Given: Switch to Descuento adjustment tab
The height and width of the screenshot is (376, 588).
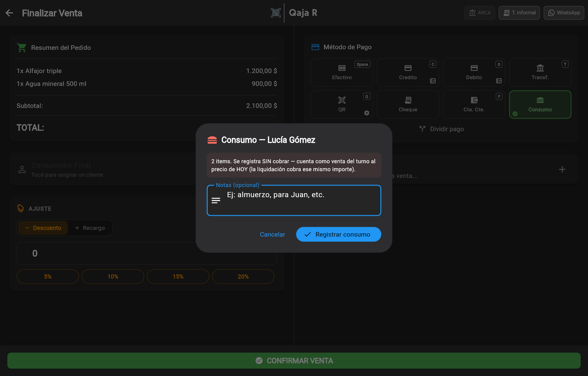Looking at the screenshot, I should pyautogui.click(x=43, y=228).
